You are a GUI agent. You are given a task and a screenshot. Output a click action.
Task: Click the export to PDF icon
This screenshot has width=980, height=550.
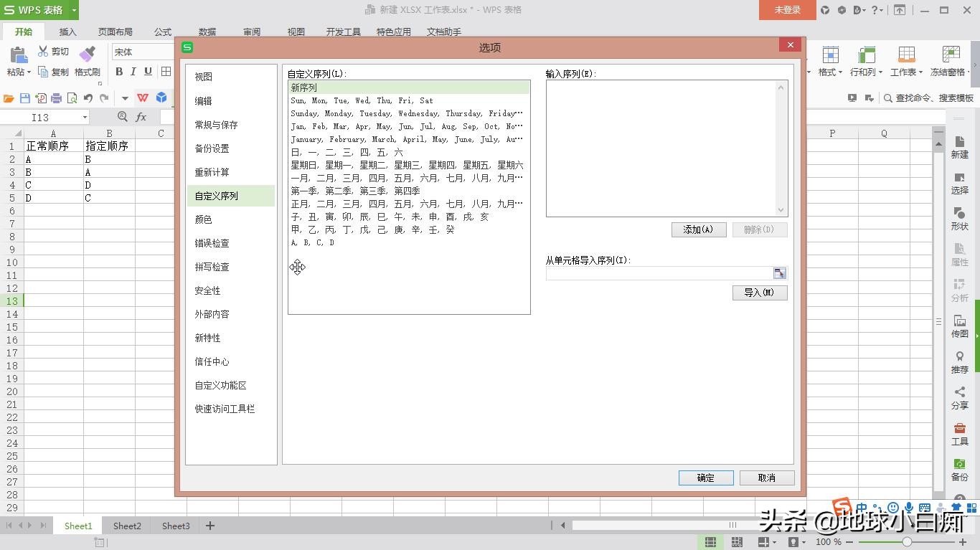click(x=41, y=98)
